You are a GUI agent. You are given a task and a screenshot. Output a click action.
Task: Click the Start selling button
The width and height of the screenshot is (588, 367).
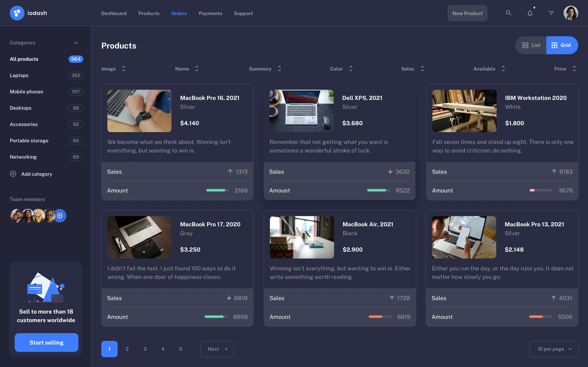(x=46, y=342)
